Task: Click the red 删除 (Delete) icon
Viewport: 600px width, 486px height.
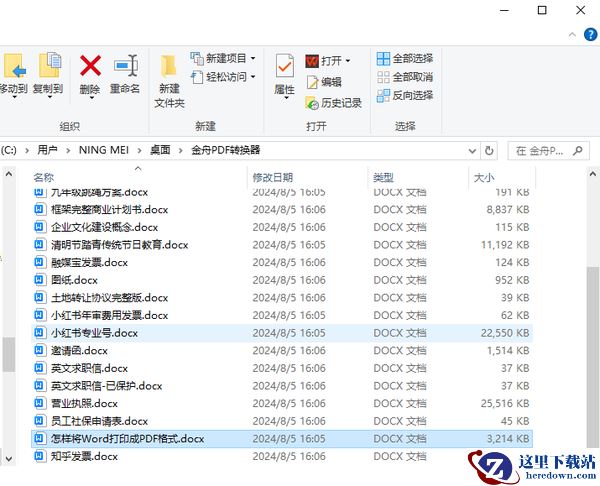Action: pos(90,65)
